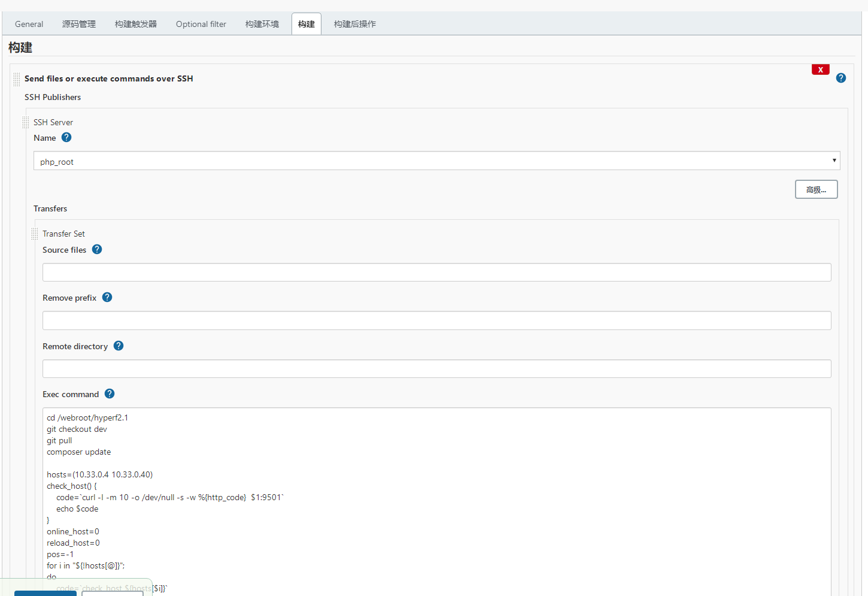Open the SSH server name dropdown
The height and width of the screenshot is (596, 868).
[x=833, y=161]
